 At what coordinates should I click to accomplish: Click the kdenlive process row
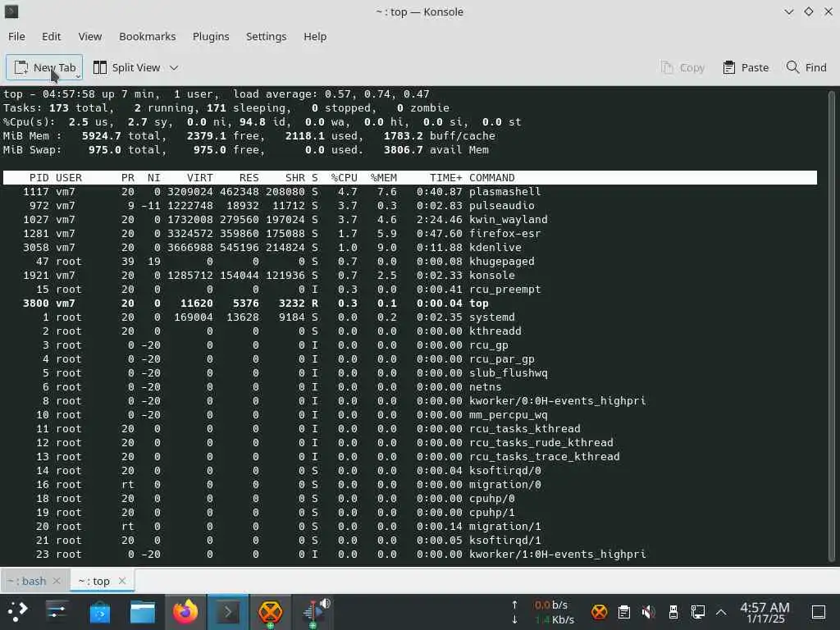click(410, 248)
